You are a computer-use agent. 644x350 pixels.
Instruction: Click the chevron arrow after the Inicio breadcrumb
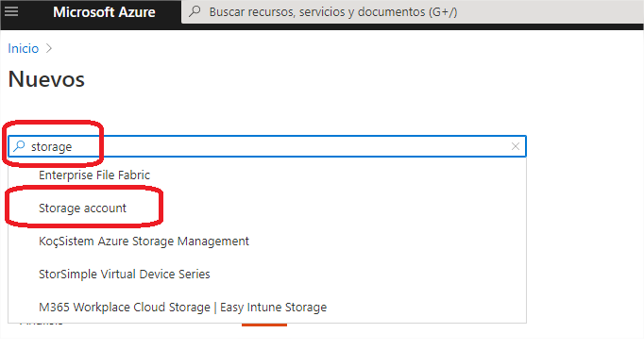coord(49,48)
